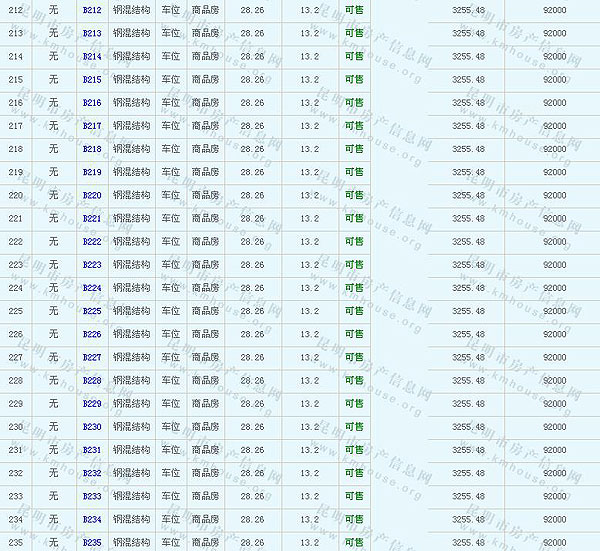This screenshot has width=600, height=551.
Task: Open unit B227 link
Action: coord(92,357)
